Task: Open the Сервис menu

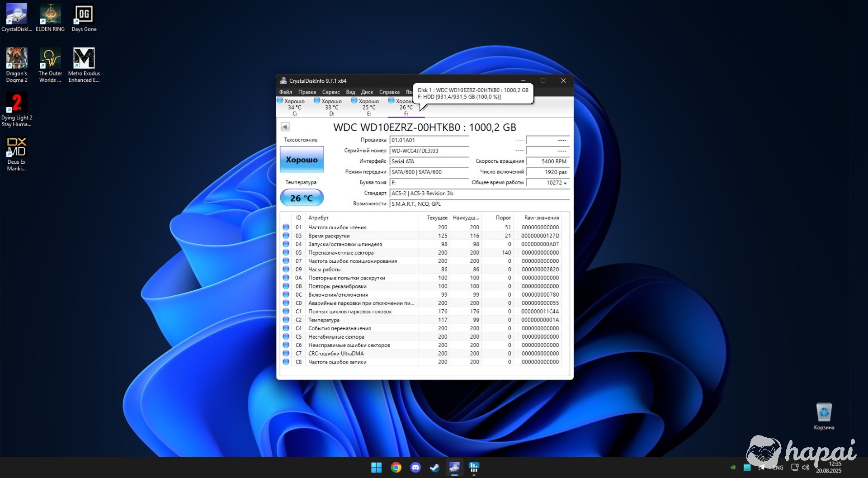Action: pyautogui.click(x=331, y=92)
